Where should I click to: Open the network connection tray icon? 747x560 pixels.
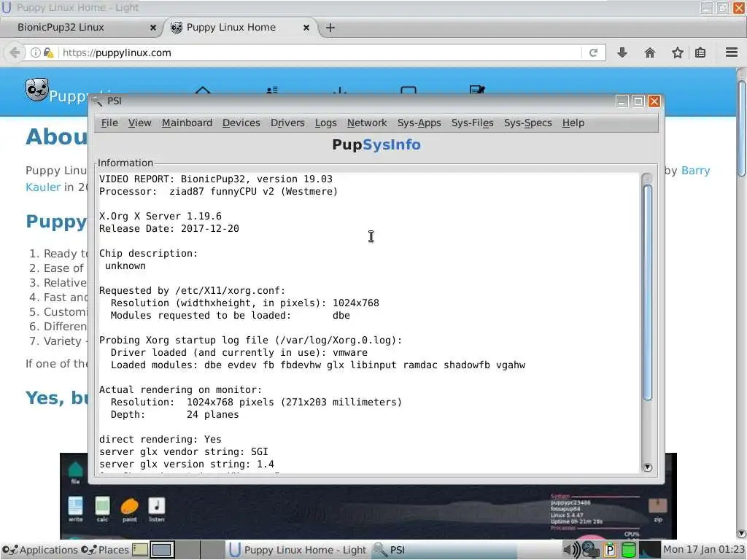[591, 550]
